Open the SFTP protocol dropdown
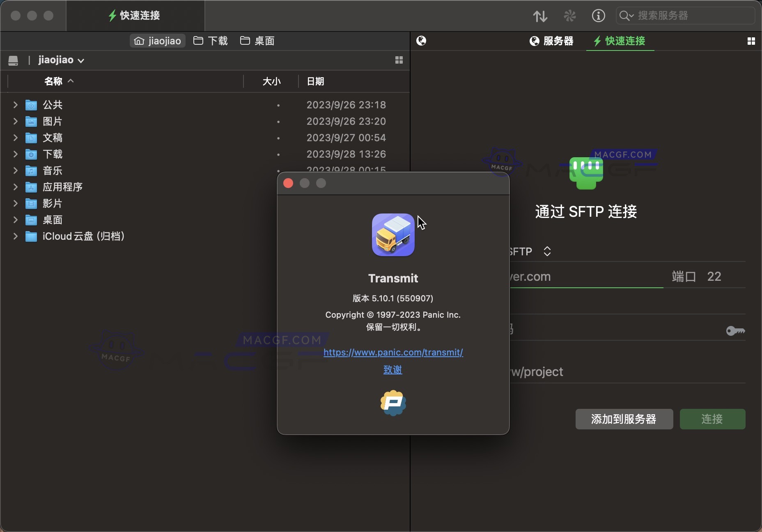 (547, 251)
